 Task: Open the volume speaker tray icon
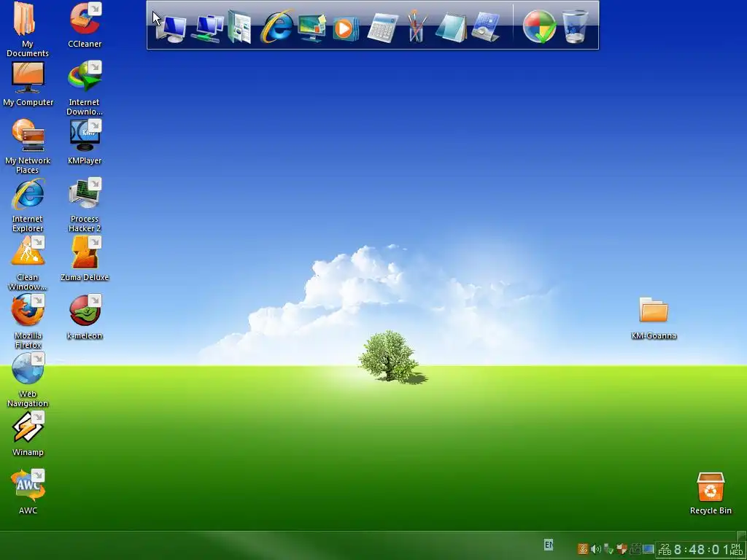[x=595, y=549]
